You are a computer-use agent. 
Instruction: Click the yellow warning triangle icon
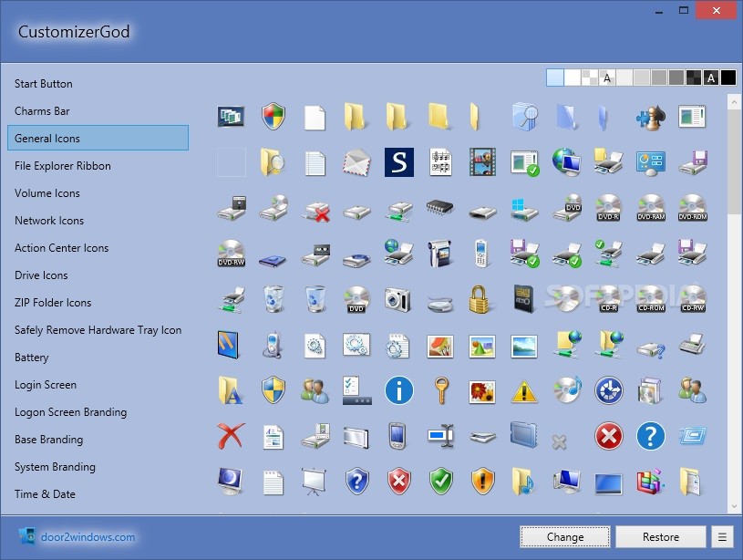[x=524, y=389]
